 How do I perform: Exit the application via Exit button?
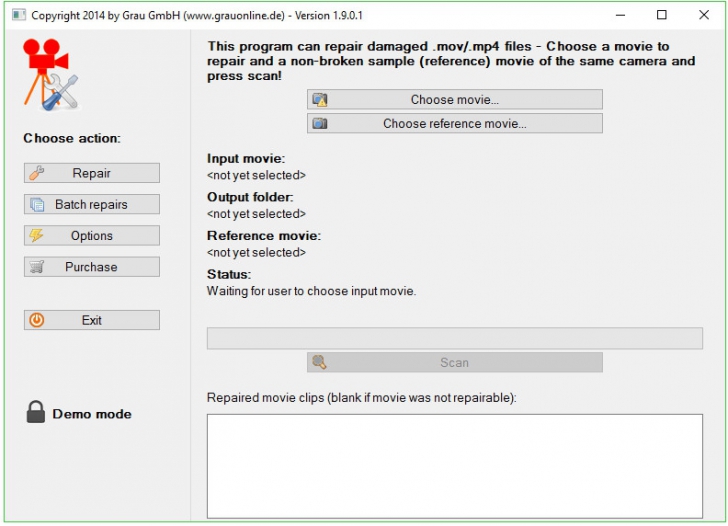(91, 320)
